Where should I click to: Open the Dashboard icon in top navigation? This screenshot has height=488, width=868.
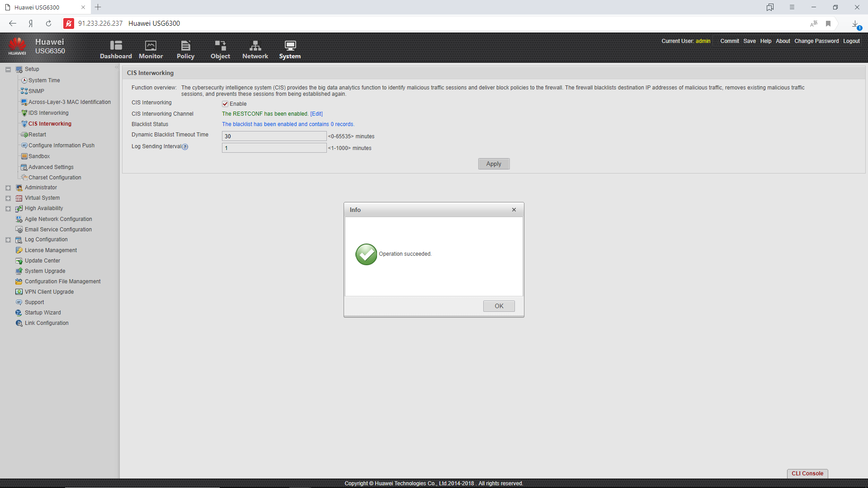click(116, 46)
